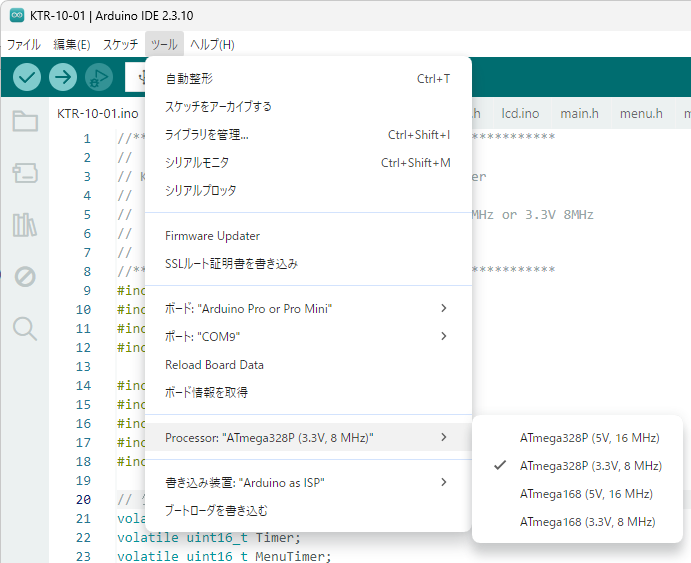Image resolution: width=691 pixels, height=563 pixels.
Task: Choose ATmega168 (5V, 16 MHz) processor
Action: click(x=577, y=494)
